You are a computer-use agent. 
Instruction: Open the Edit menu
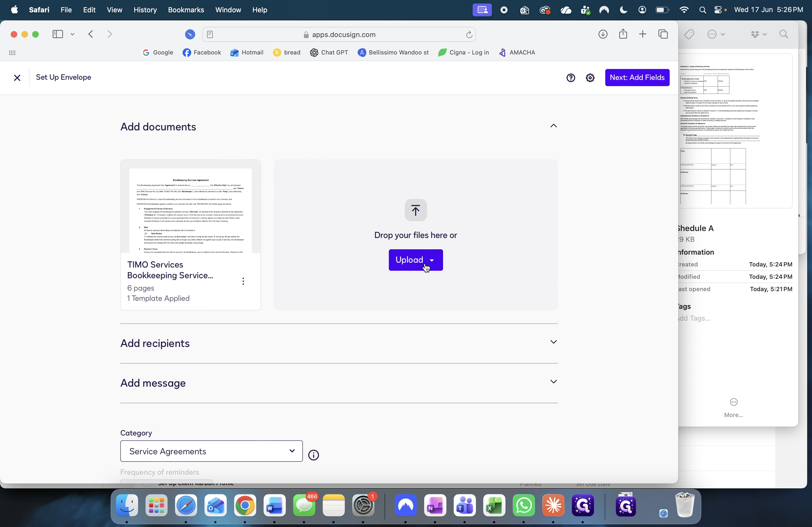[89, 10]
